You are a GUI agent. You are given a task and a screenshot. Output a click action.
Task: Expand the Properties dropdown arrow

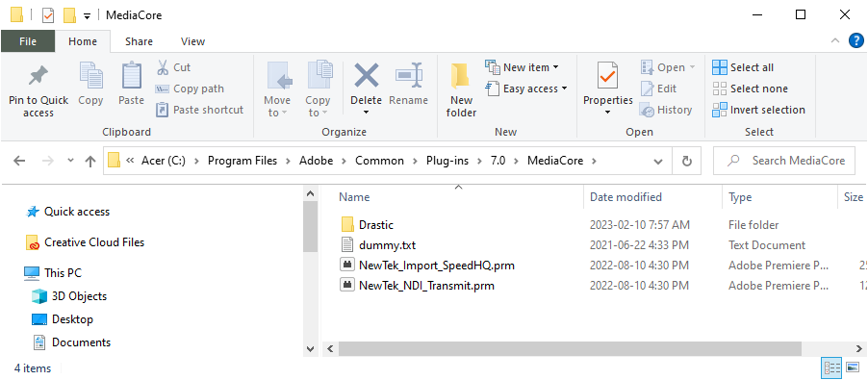[608, 113]
